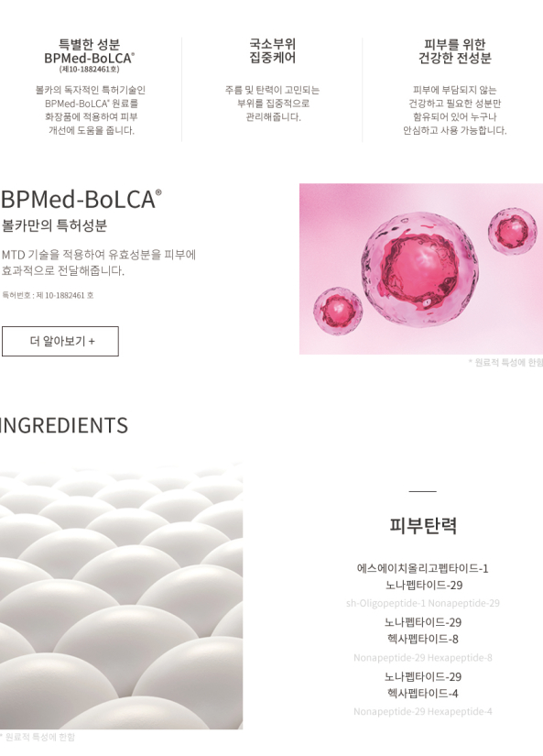
Task: Click the pink cell illustration image
Action: coord(421,268)
